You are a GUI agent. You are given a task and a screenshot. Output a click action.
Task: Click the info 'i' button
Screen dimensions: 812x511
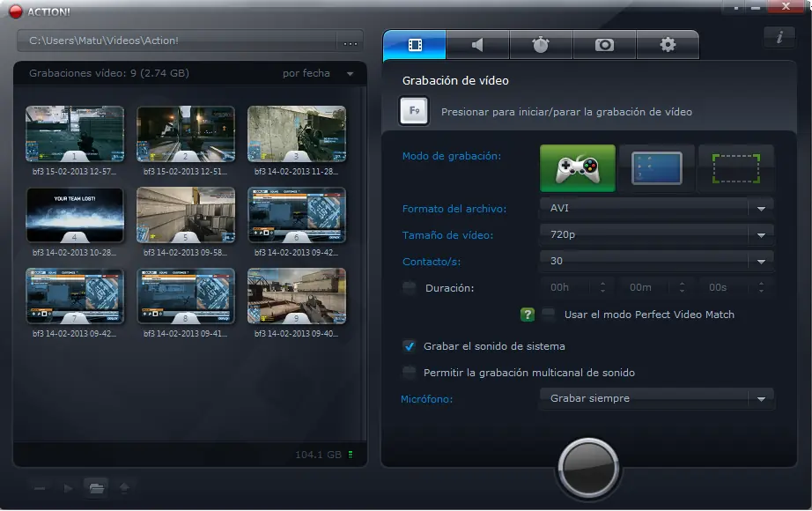779,37
